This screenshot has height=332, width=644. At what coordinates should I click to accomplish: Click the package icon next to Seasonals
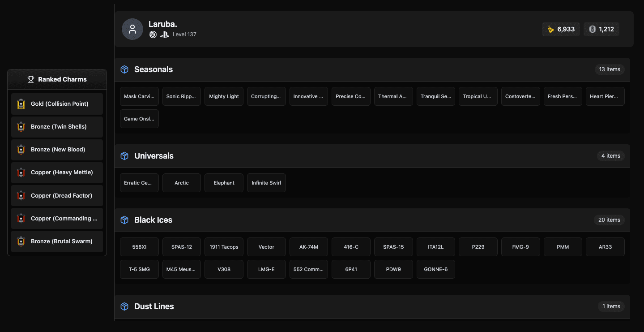point(124,69)
